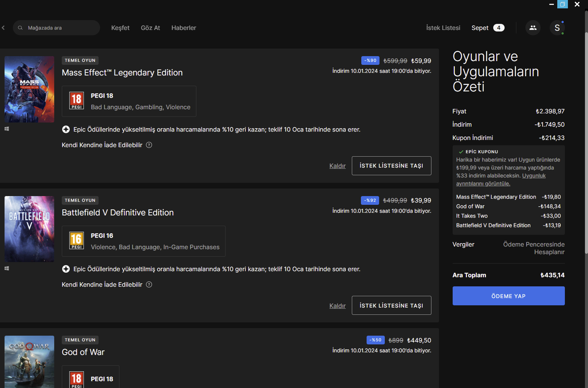
Task: Click in the Mağazada ara search field
Action: click(56, 28)
